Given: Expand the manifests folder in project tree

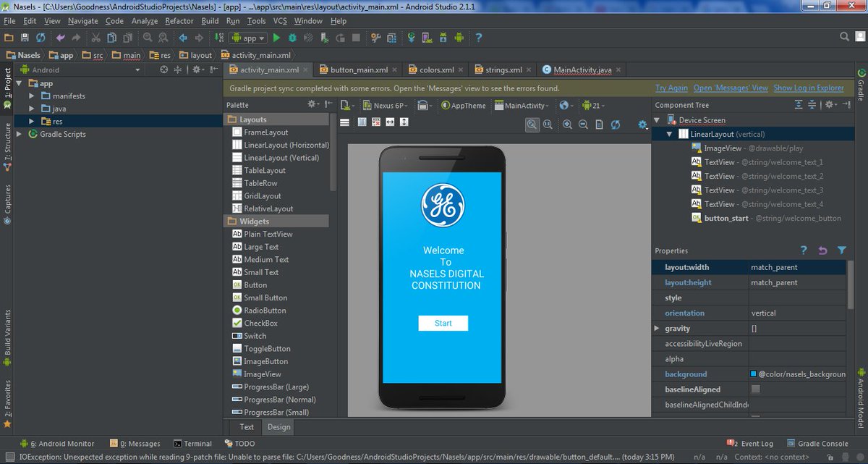Looking at the screenshot, I should tap(32, 96).
